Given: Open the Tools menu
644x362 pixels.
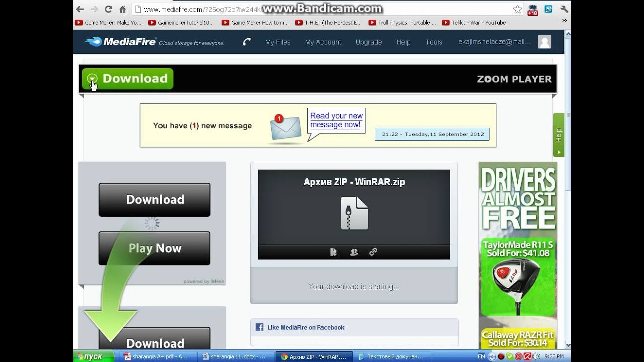Looking at the screenshot, I should (434, 42).
